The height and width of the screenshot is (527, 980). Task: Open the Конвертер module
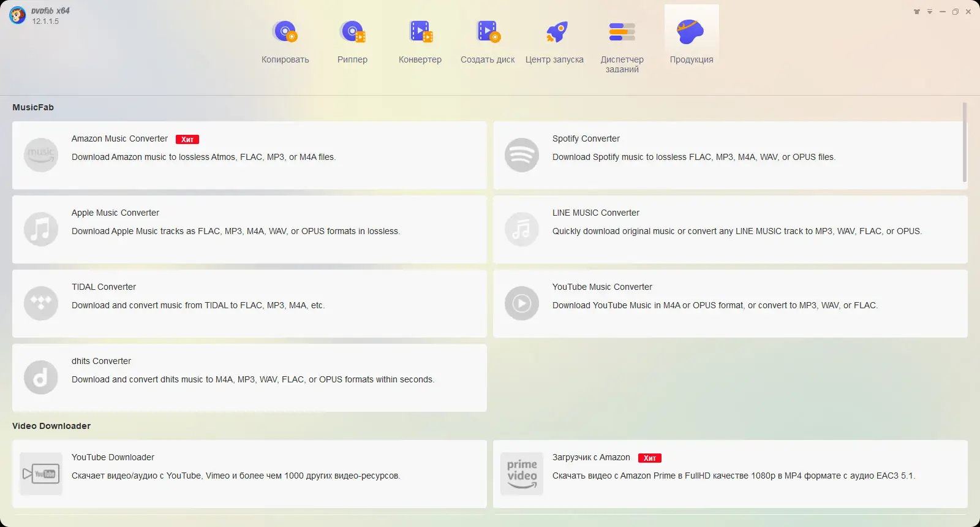point(420,42)
